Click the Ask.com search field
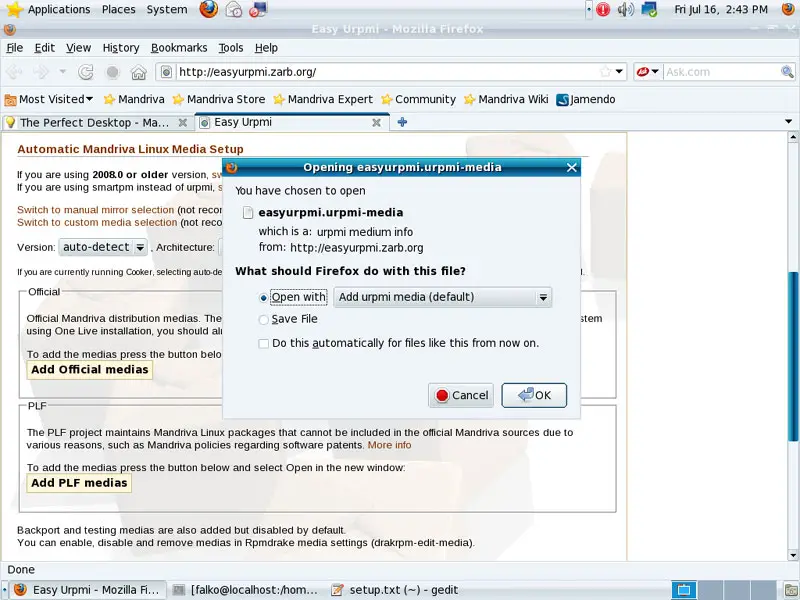This screenshot has width=800, height=600. click(722, 72)
